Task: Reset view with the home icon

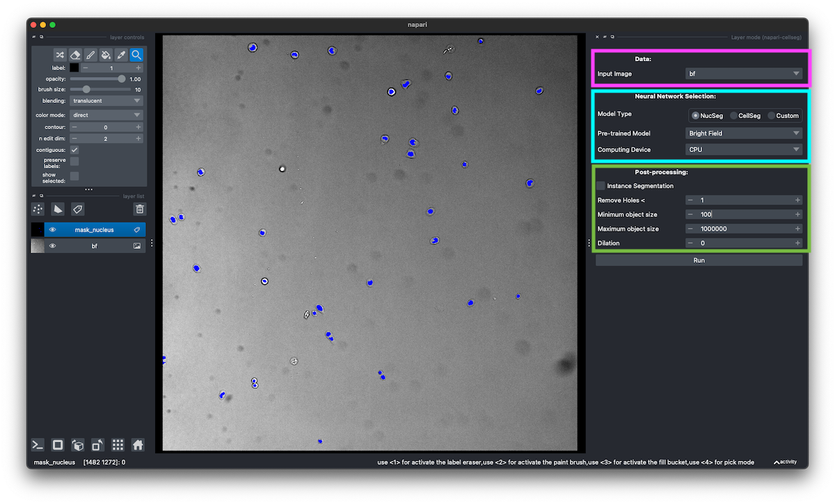Action: click(x=138, y=445)
